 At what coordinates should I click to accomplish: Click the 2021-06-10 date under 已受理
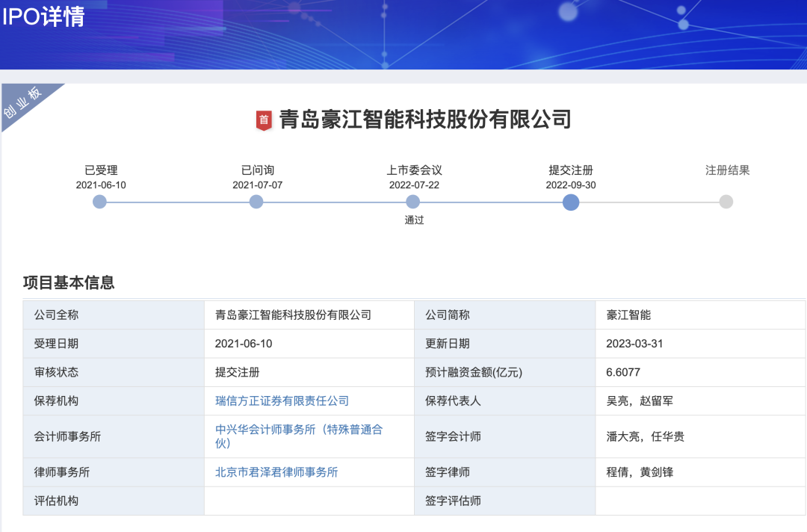click(101, 185)
